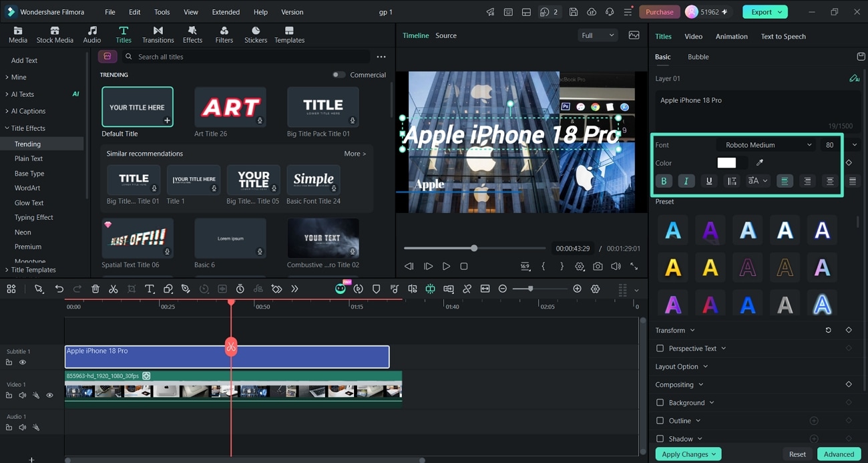
Task: Toggle italic formatting on the title
Action: point(686,181)
